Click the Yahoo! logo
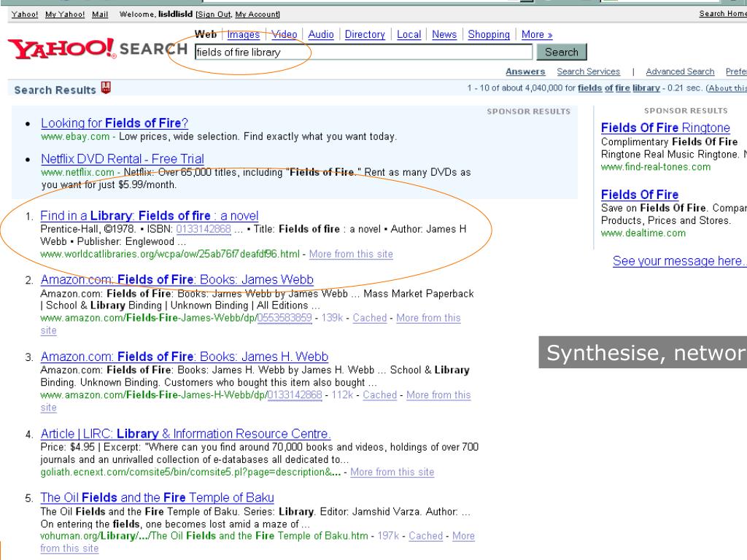This screenshot has height=560, width=747. click(x=61, y=49)
